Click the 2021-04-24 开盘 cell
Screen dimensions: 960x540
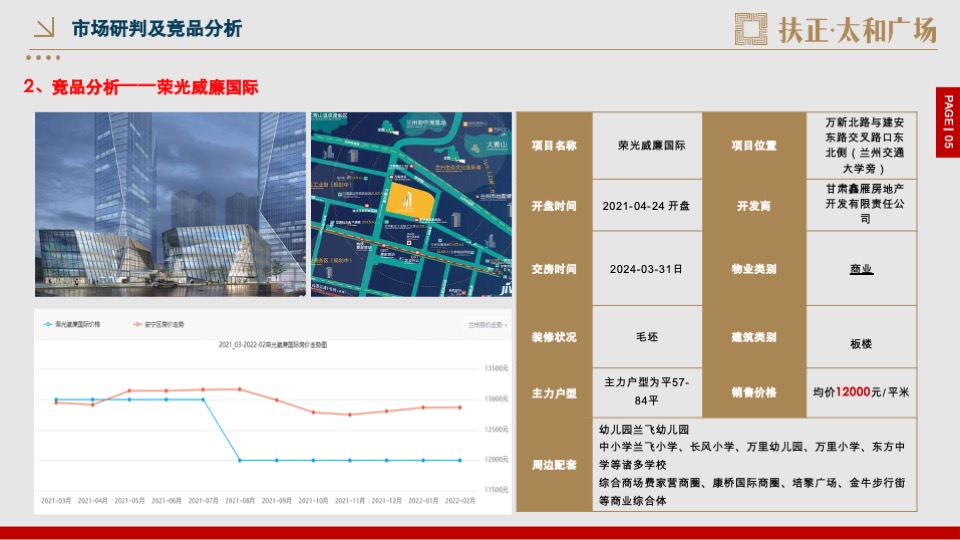pos(647,206)
